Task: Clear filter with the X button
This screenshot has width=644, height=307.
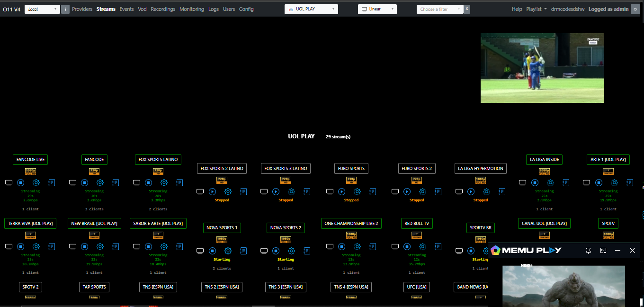Action: 467,9
